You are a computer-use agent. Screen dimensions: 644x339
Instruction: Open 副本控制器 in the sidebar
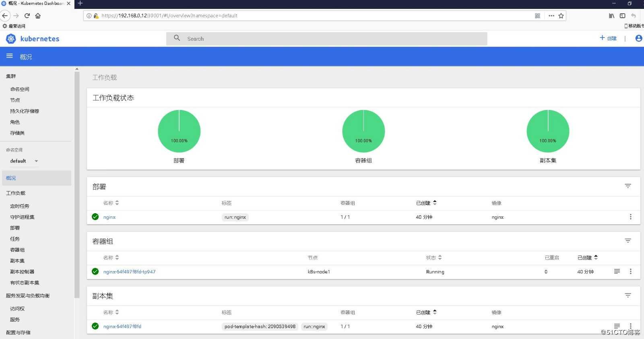pos(22,271)
